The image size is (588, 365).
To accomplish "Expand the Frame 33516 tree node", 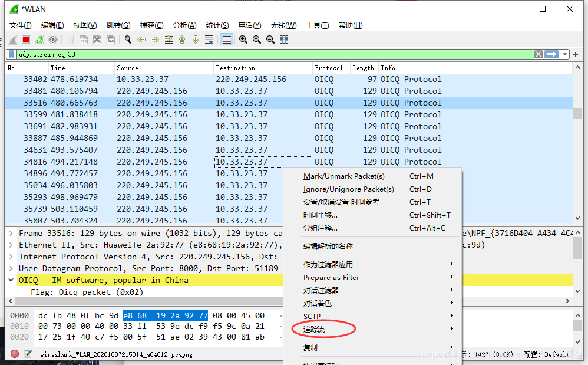I will coord(11,234).
